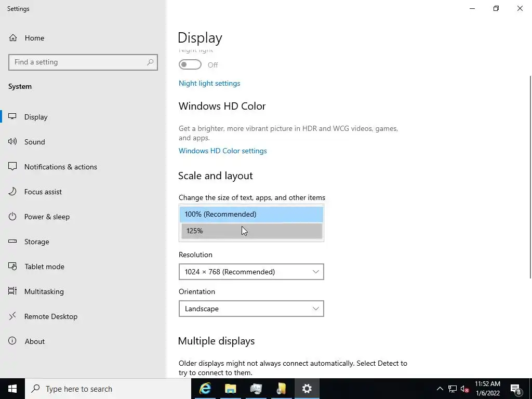Open Server Manager taskbar icon
Viewport: 532px width, 399px height.
coord(256,389)
